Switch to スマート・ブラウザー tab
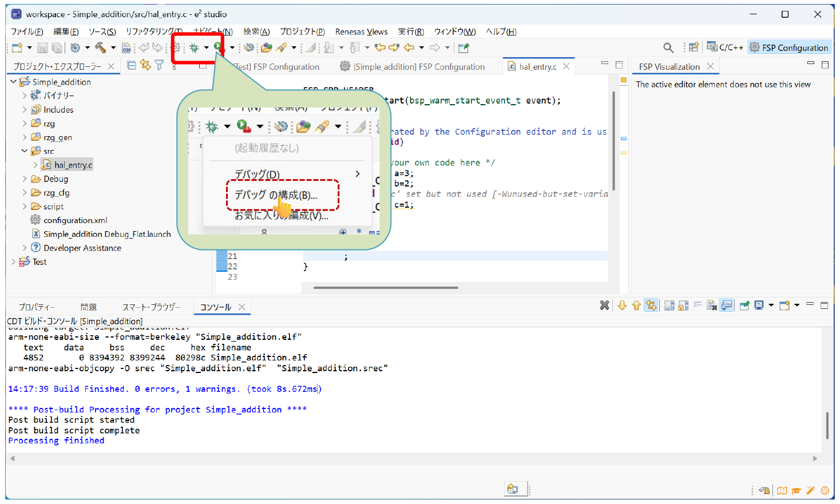 click(x=151, y=307)
